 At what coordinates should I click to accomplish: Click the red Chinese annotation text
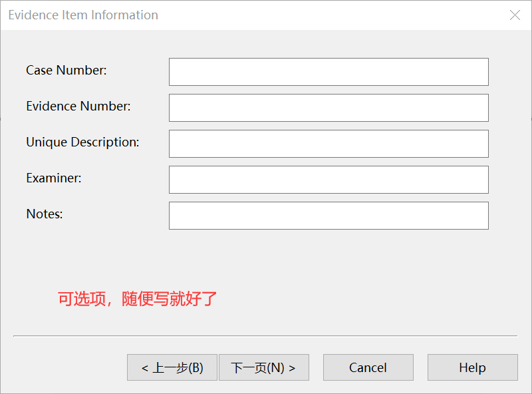pyautogui.click(x=138, y=299)
